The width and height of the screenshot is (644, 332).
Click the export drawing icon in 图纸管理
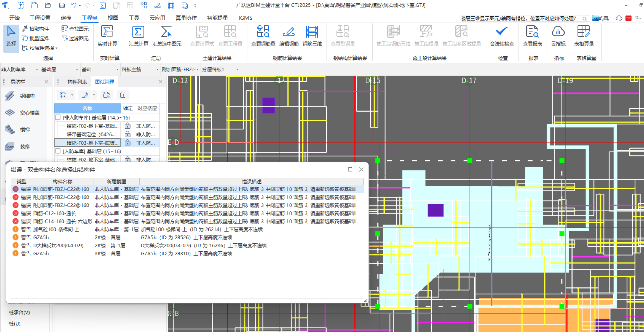106,95
